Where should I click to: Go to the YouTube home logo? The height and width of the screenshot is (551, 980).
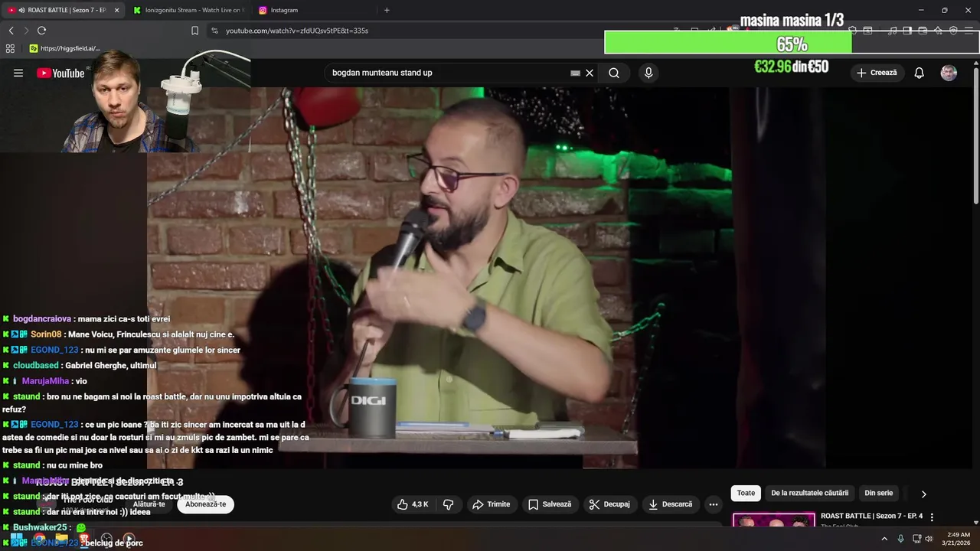[x=60, y=73]
